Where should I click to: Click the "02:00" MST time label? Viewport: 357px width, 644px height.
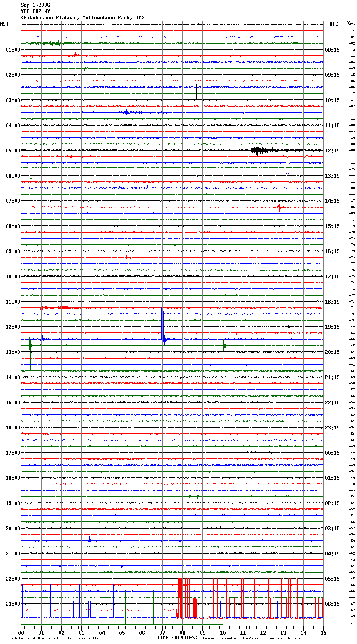pos(13,75)
